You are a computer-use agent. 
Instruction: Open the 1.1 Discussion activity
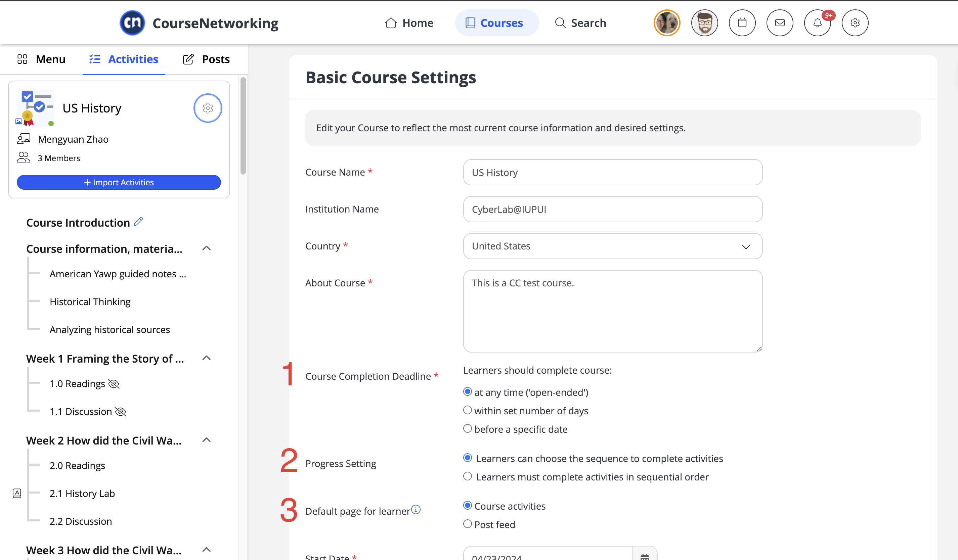pyautogui.click(x=81, y=412)
